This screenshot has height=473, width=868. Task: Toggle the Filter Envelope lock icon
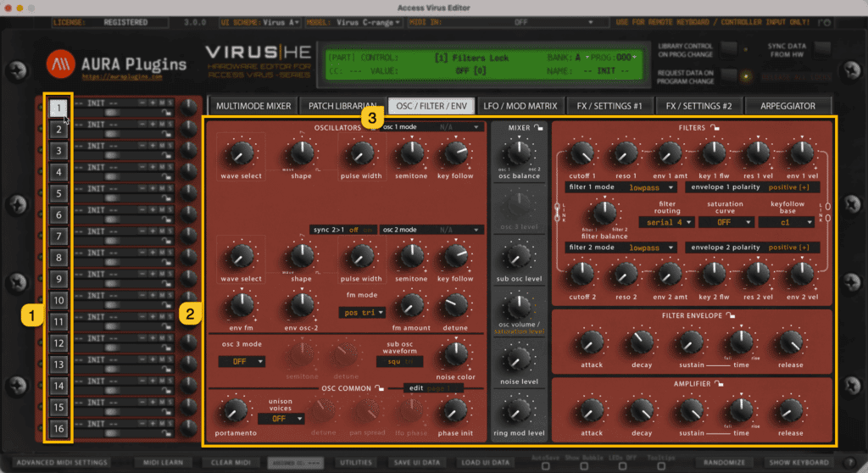[731, 315]
